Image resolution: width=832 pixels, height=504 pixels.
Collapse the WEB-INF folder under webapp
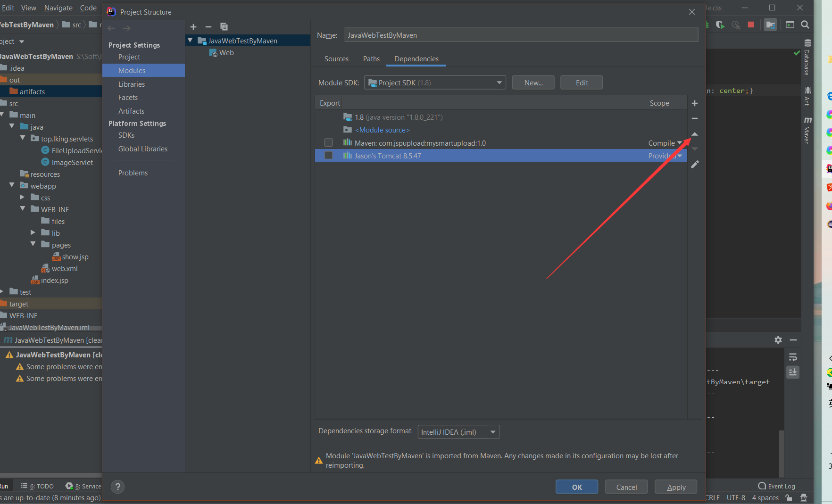point(22,209)
